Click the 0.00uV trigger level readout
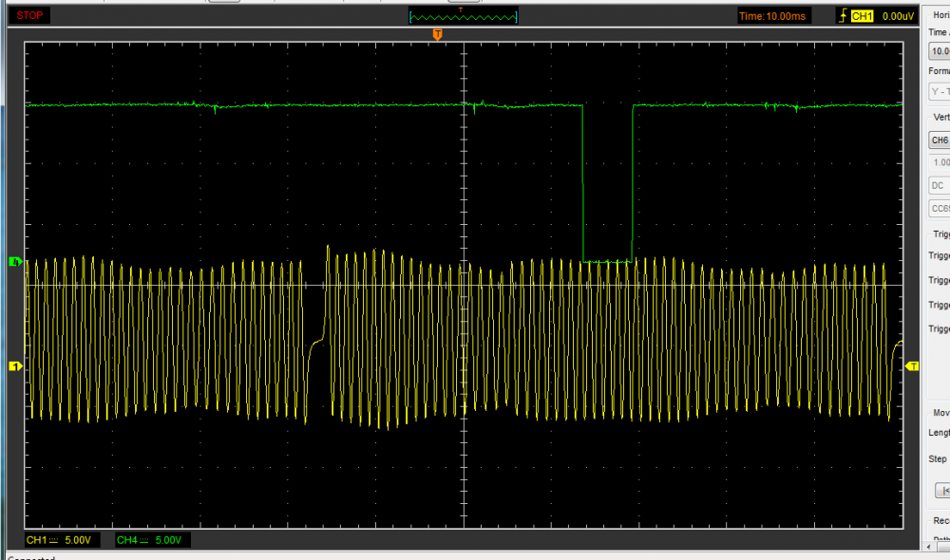This screenshot has width=950, height=560. (897, 16)
